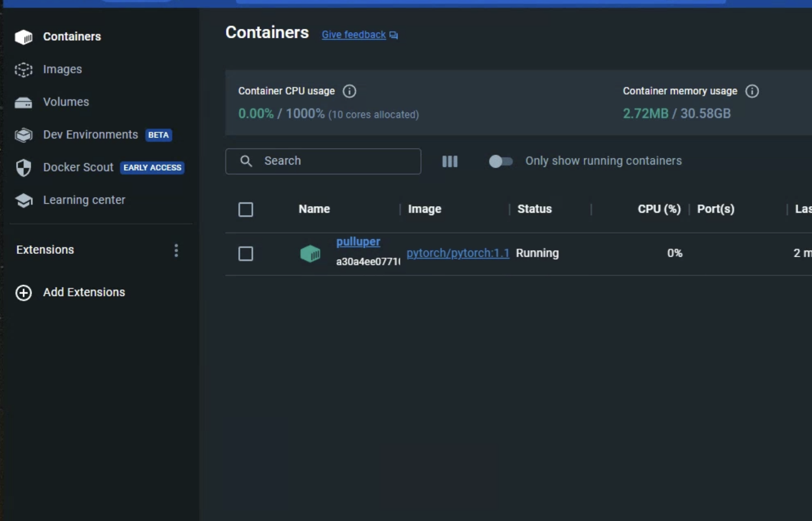Open the Containers sidebar section

(x=72, y=36)
